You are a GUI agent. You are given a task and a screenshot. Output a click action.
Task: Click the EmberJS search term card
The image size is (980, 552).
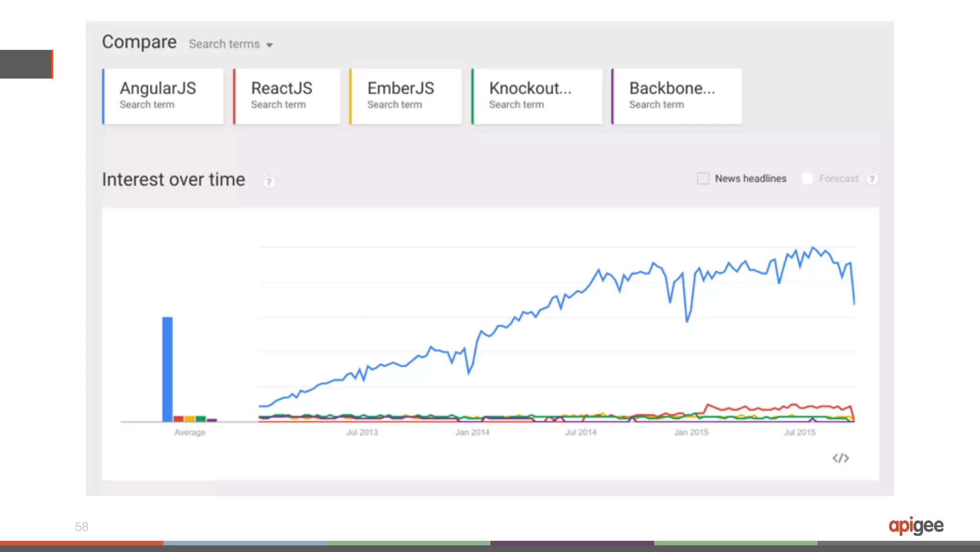tap(406, 96)
